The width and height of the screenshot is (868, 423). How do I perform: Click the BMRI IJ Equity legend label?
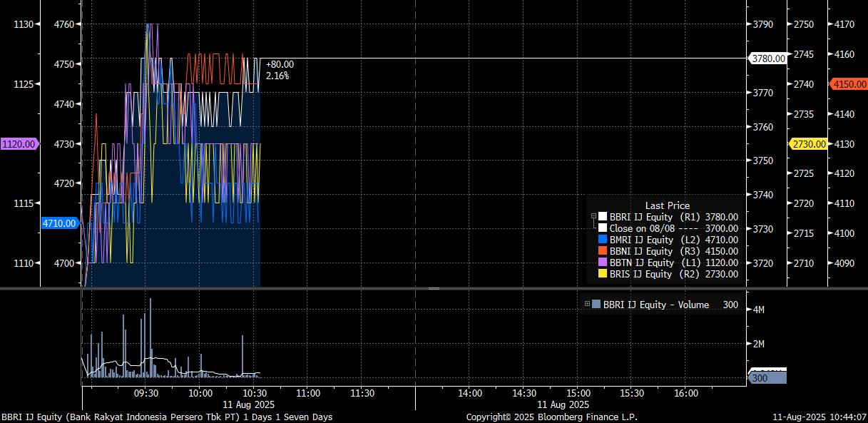tap(640, 240)
